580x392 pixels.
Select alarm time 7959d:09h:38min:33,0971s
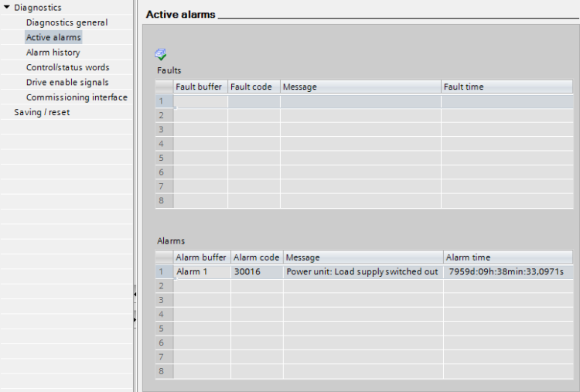pyautogui.click(x=508, y=272)
